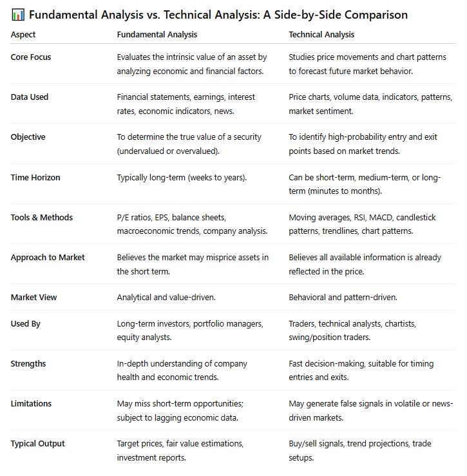Click the 'Technical Analysis' column header
The height and width of the screenshot is (476, 467).
321,35
